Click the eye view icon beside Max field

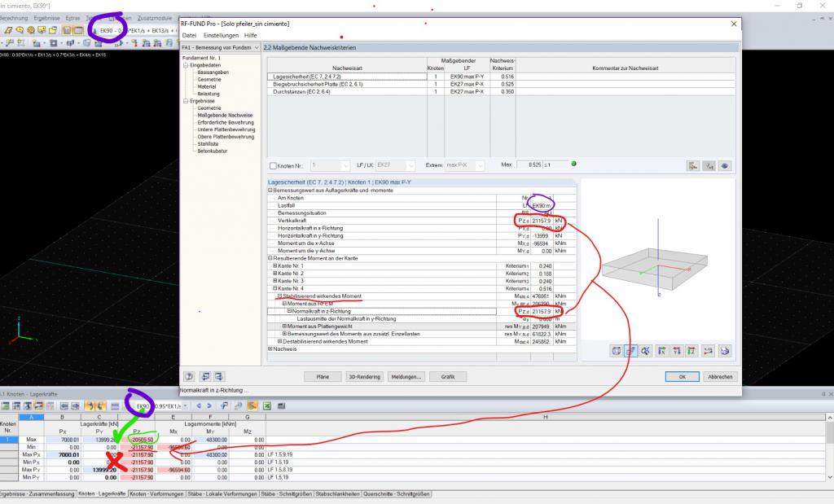click(x=724, y=166)
